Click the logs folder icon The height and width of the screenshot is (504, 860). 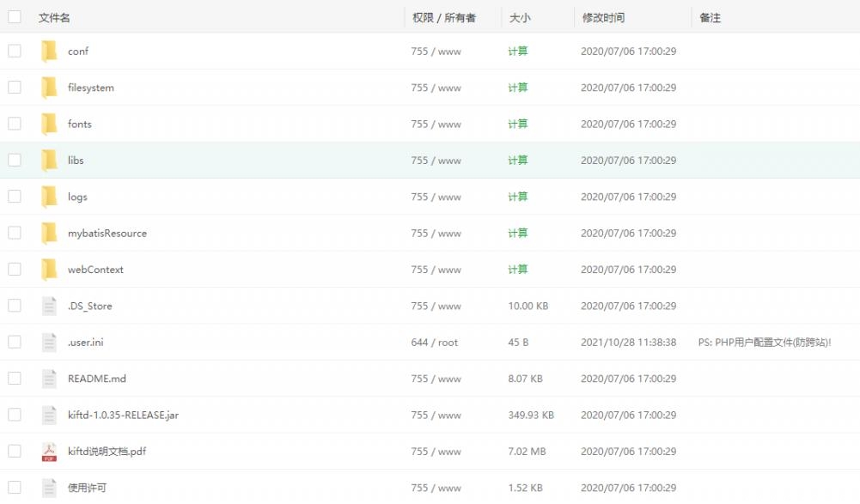click(x=49, y=197)
